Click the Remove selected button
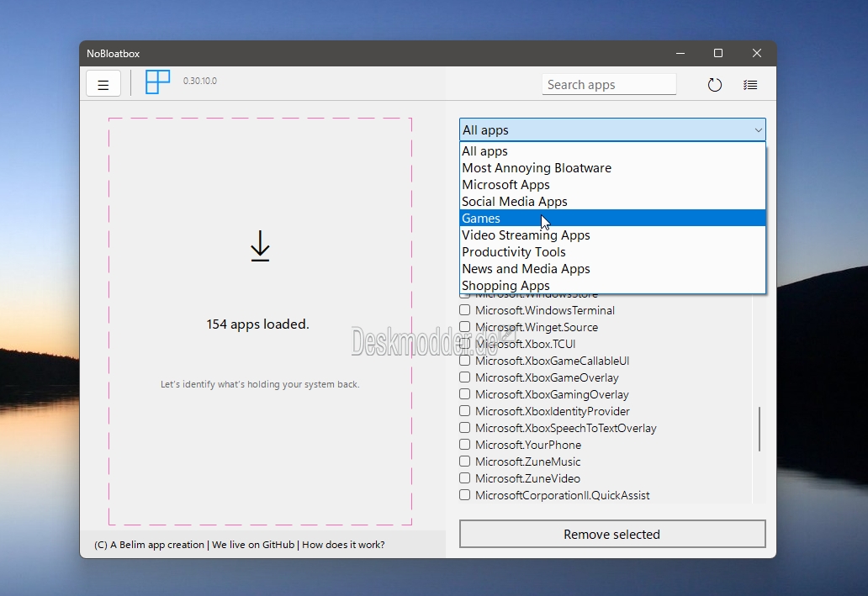This screenshot has width=868, height=596. tap(612, 534)
